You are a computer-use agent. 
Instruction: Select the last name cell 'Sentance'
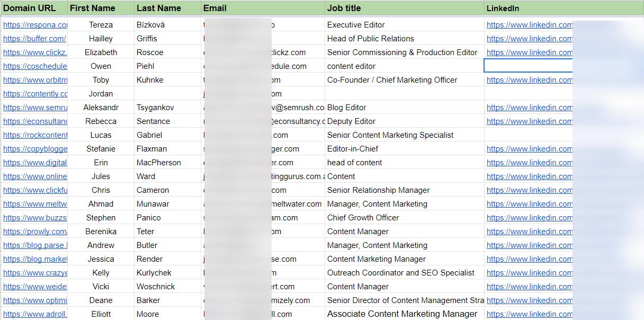pyautogui.click(x=167, y=121)
